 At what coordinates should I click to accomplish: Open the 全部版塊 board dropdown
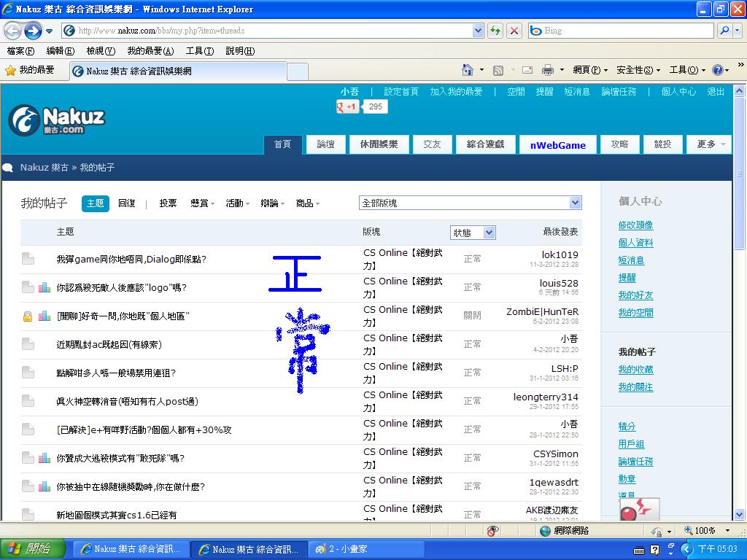[x=470, y=203]
